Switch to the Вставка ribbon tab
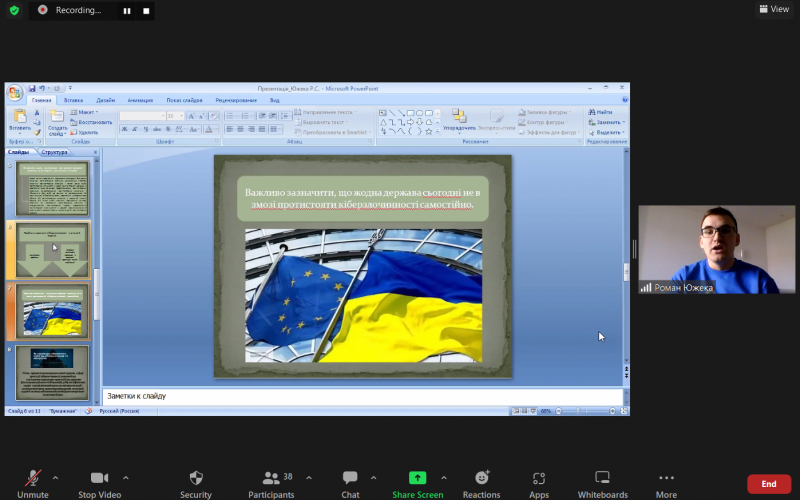Screen dimensions: 800x500 pyautogui.click(x=73, y=100)
